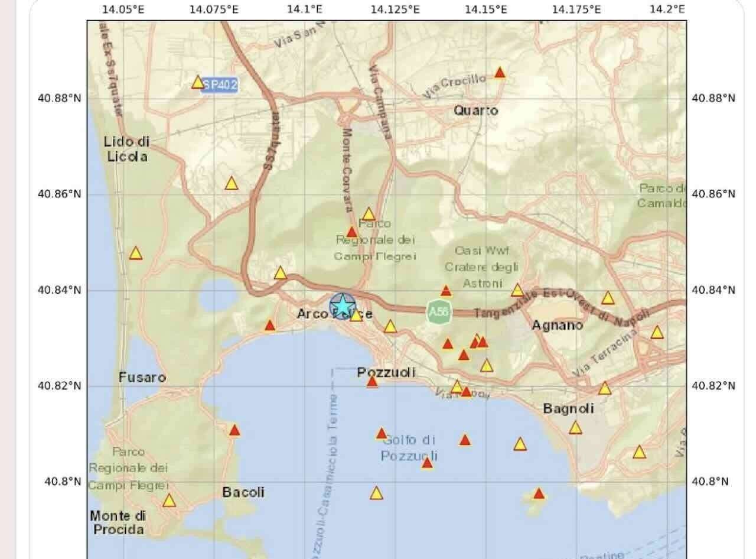Click yellow triangle near Monte di Procida
The height and width of the screenshot is (559, 756).
tap(169, 501)
